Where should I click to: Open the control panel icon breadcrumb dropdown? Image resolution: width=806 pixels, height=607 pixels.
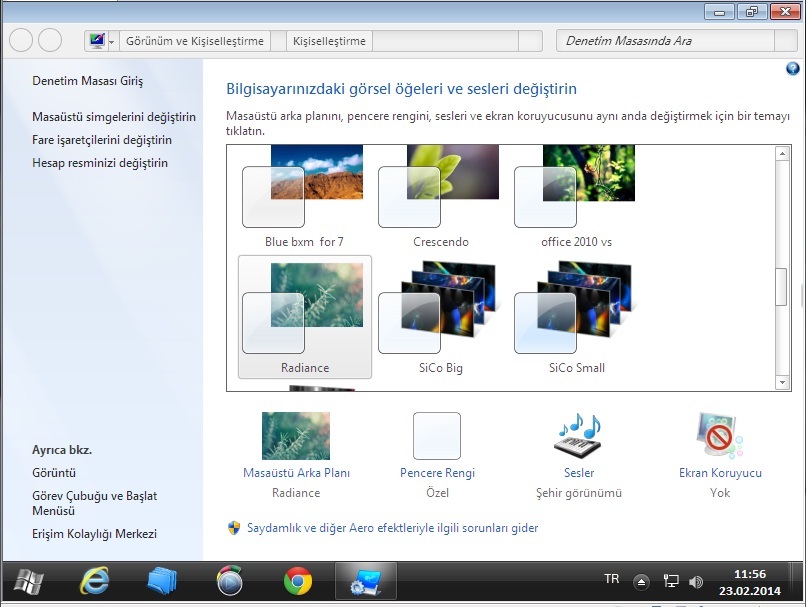pos(111,41)
